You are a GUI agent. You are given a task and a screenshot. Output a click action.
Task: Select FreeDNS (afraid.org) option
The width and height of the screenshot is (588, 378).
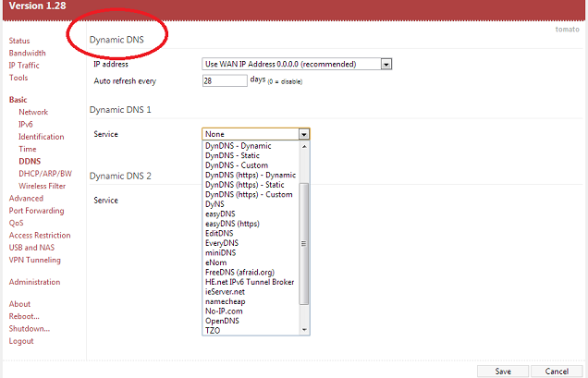click(x=251, y=273)
